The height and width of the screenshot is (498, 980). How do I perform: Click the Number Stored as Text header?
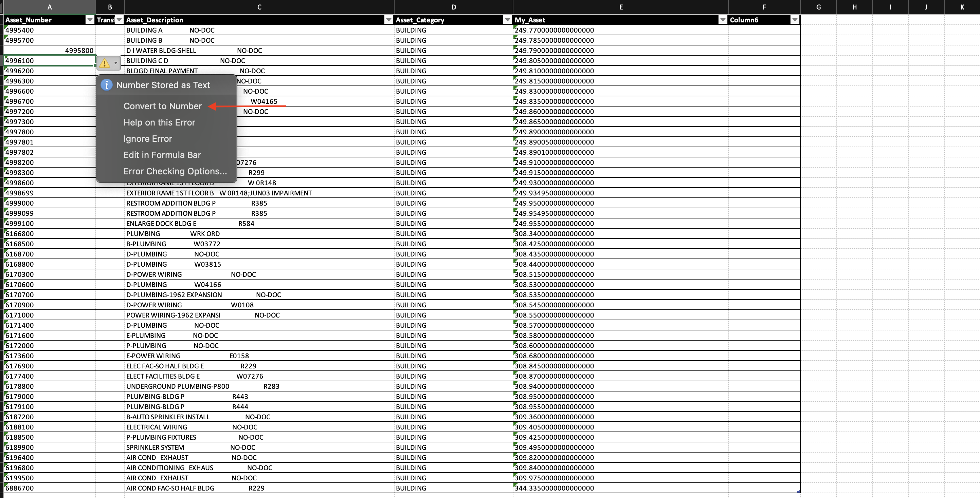pyautogui.click(x=163, y=85)
